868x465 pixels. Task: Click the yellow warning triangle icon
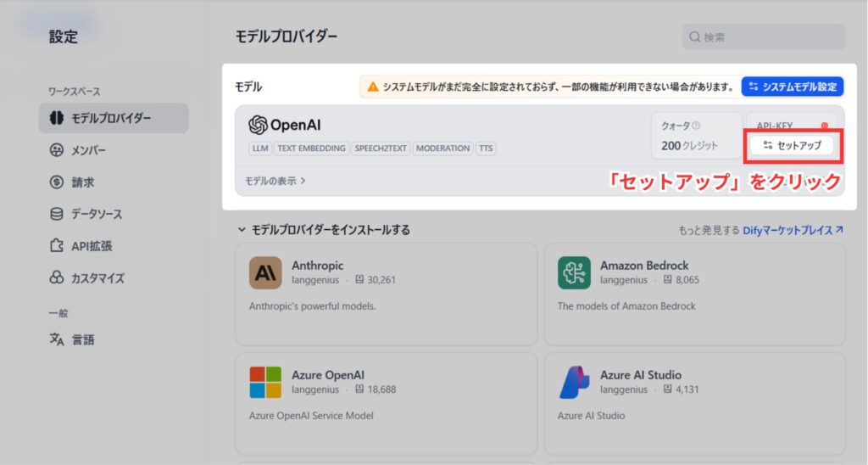373,87
